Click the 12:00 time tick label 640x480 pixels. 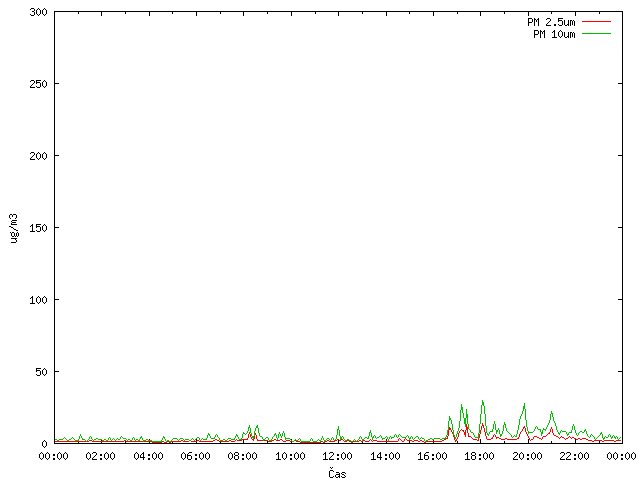(x=338, y=456)
